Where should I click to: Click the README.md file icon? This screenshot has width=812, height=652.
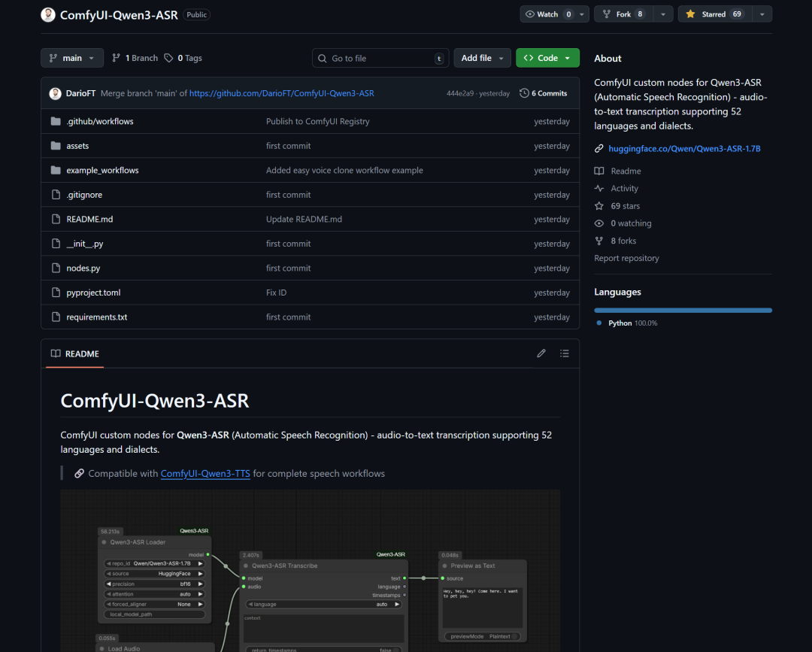pyautogui.click(x=56, y=219)
